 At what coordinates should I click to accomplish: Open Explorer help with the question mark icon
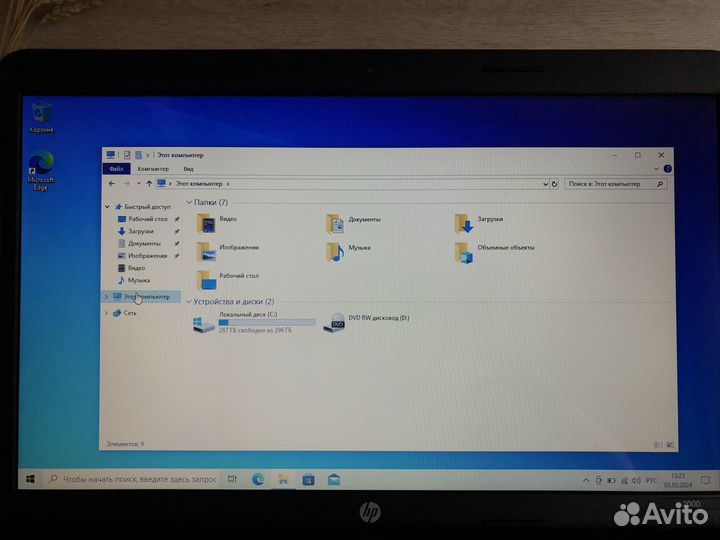[668, 169]
